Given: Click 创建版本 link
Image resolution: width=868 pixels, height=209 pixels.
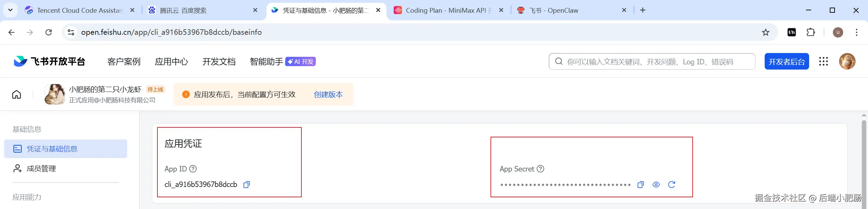Looking at the screenshot, I should [328, 94].
